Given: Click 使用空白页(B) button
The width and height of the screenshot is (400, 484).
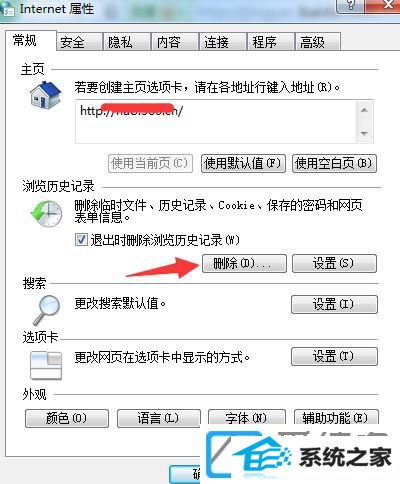Looking at the screenshot, I should 334,163.
